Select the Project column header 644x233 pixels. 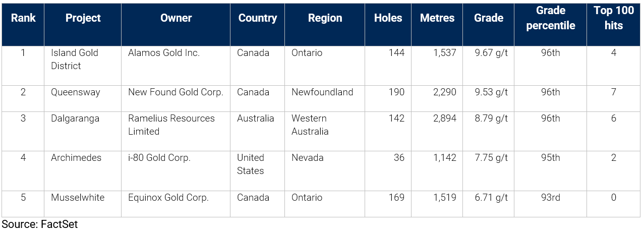(x=83, y=18)
